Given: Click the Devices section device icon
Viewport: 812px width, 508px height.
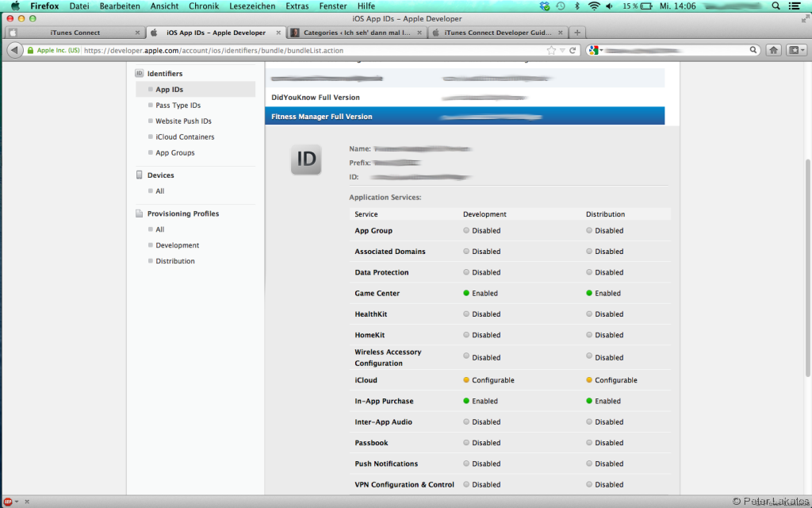Looking at the screenshot, I should point(139,175).
